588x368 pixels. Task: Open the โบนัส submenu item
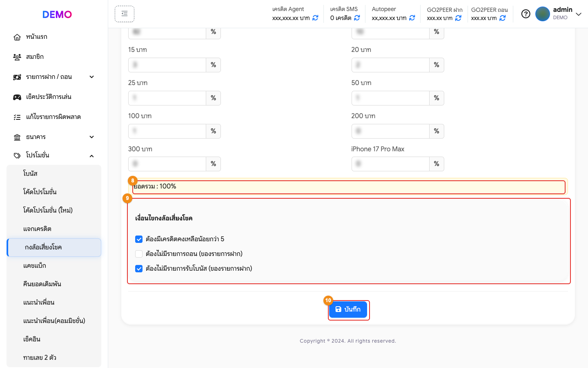tap(54, 173)
